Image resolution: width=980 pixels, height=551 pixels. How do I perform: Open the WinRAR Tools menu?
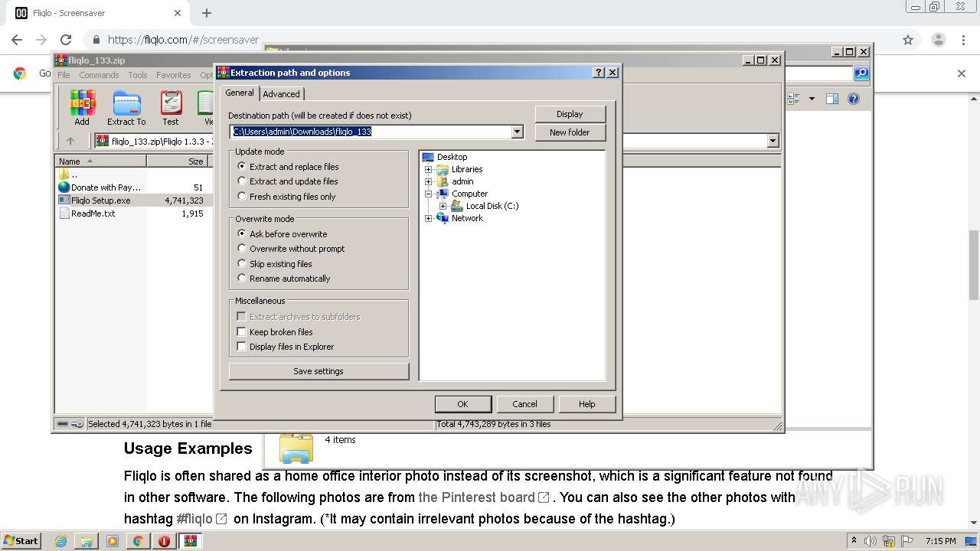[x=138, y=75]
